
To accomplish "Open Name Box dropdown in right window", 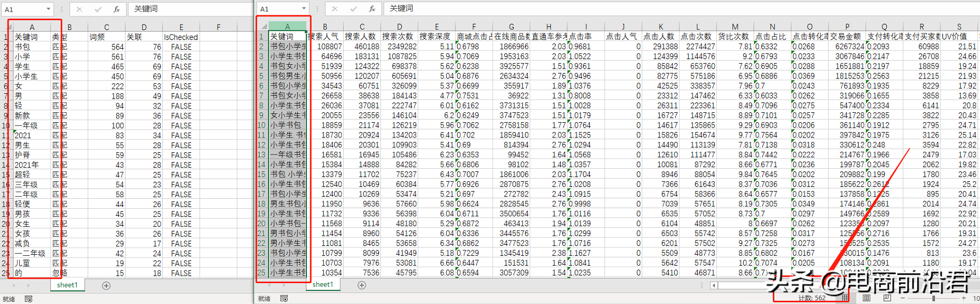I will [x=304, y=9].
